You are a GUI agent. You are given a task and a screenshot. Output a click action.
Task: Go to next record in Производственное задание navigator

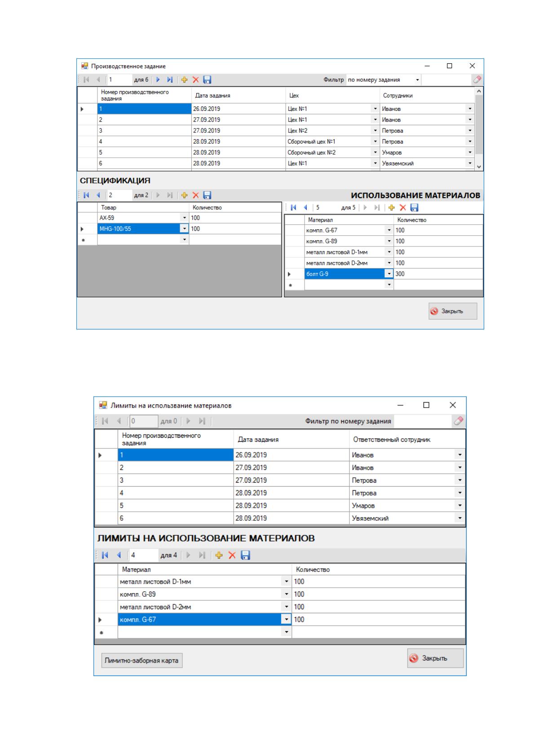[158, 80]
